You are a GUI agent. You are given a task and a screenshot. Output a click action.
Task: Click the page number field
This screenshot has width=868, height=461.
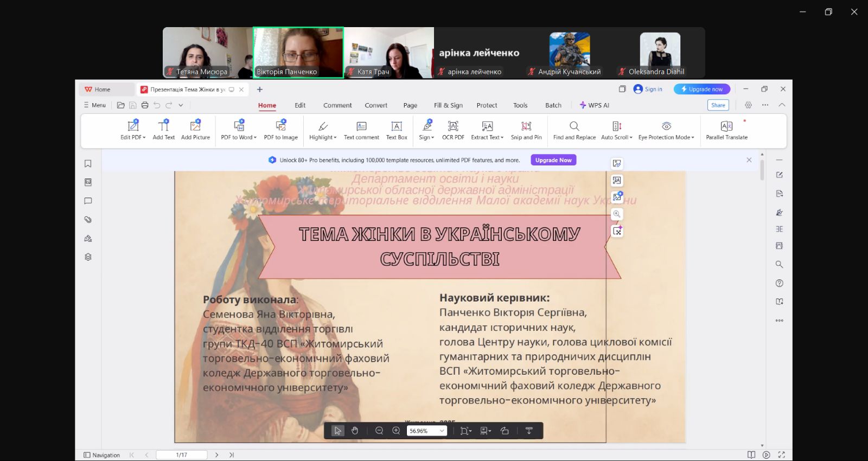click(x=181, y=455)
